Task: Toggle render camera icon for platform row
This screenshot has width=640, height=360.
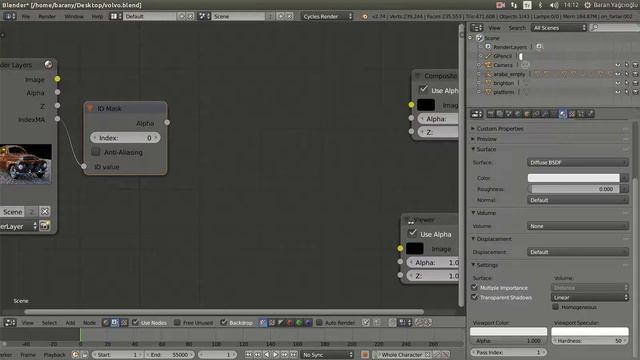Action: click(635, 92)
